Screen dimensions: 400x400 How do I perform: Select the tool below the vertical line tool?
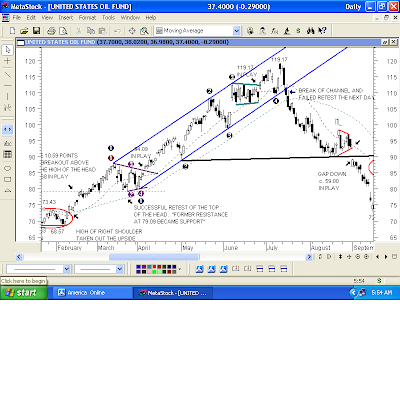(8, 107)
